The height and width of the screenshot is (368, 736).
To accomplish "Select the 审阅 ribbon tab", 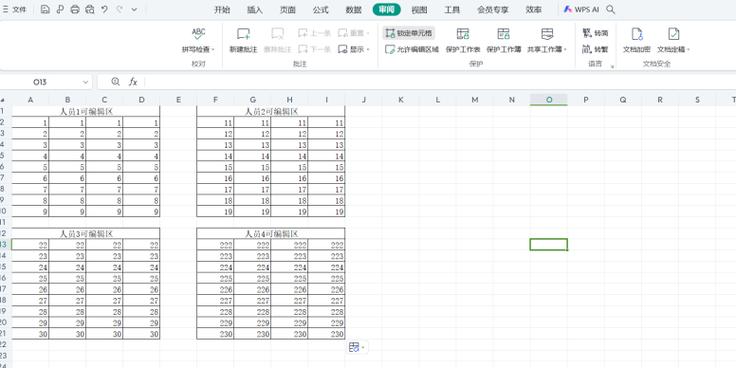I will point(387,10).
